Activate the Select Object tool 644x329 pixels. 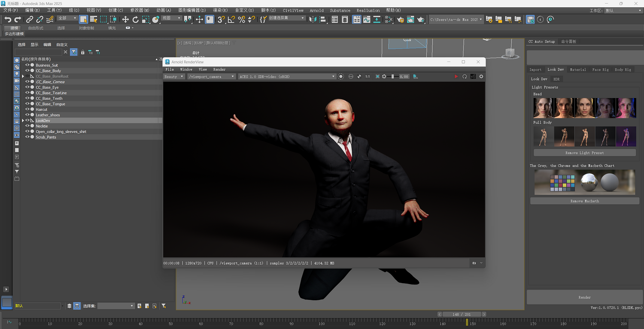click(84, 19)
